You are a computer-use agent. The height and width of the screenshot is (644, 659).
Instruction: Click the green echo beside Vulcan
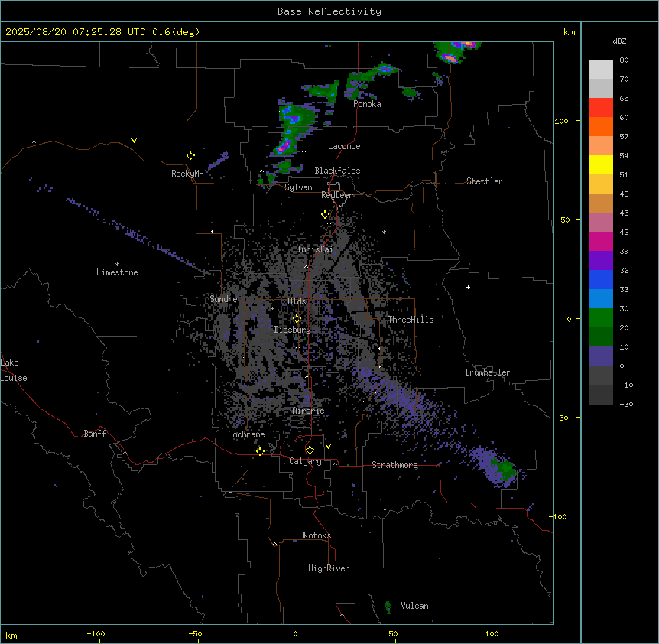coord(388,607)
